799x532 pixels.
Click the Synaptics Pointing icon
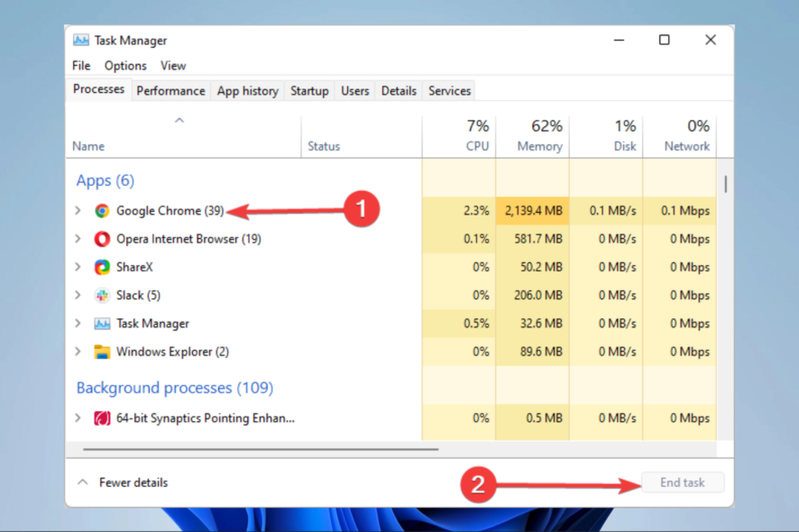tap(102, 418)
